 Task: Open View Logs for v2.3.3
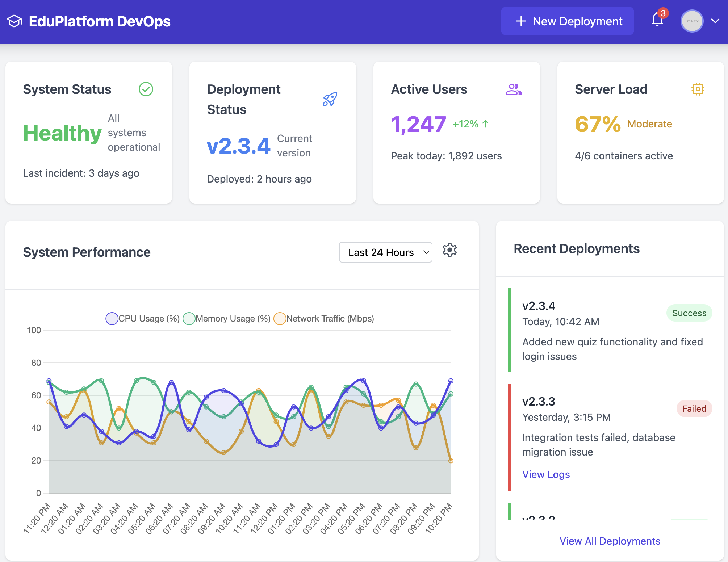(x=546, y=474)
